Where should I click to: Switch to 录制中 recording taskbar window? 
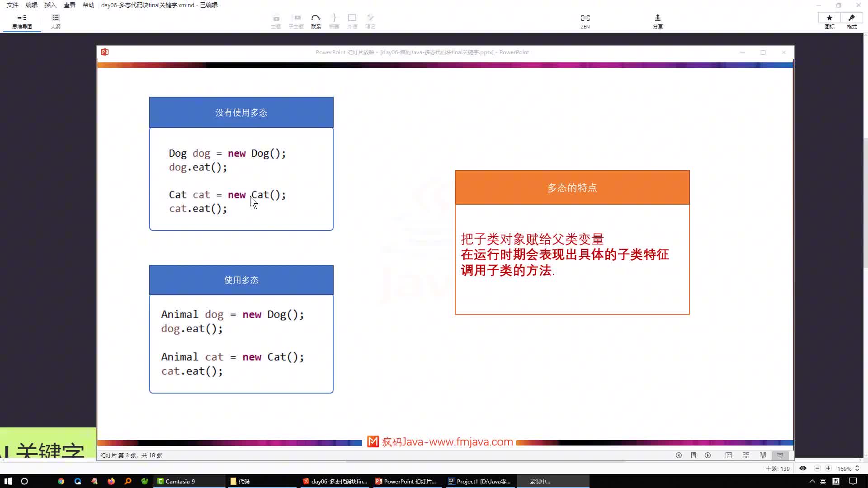pos(553,481)
